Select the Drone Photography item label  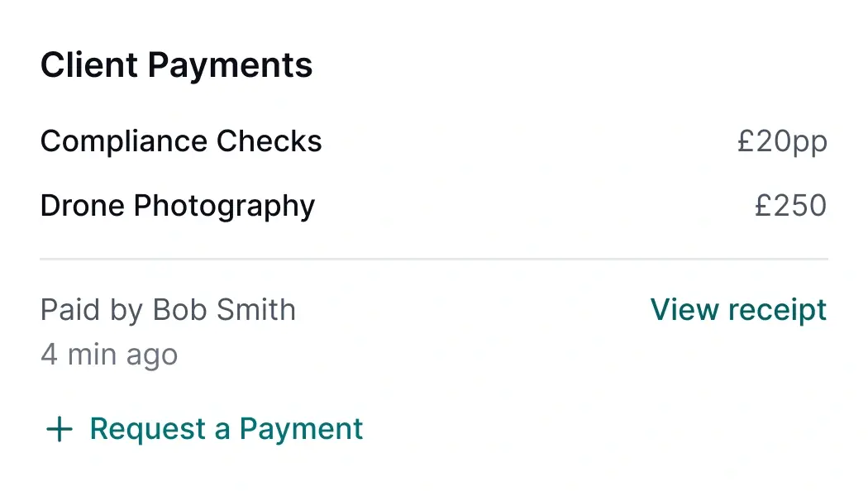[x=178, y=206]
